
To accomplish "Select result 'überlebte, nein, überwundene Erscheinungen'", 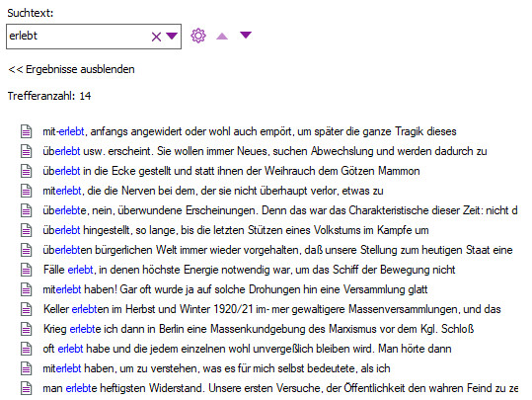I will point(280,210).
